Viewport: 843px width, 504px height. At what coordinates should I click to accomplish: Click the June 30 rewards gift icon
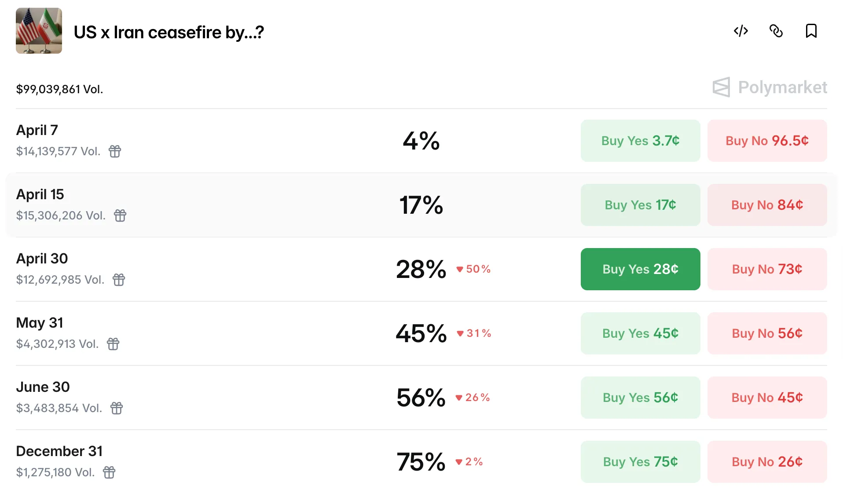pos(117,408)
